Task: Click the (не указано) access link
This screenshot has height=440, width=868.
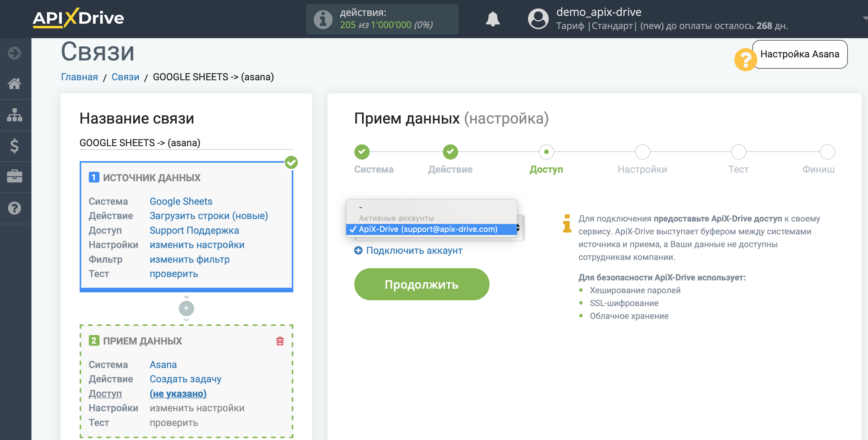Action: point(178,394)
